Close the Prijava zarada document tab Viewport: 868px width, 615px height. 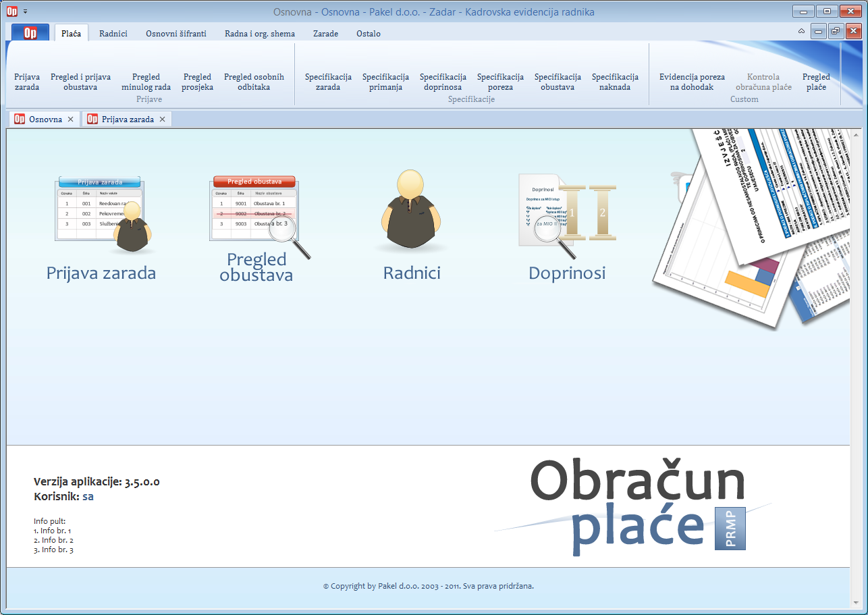coord(162,119)
